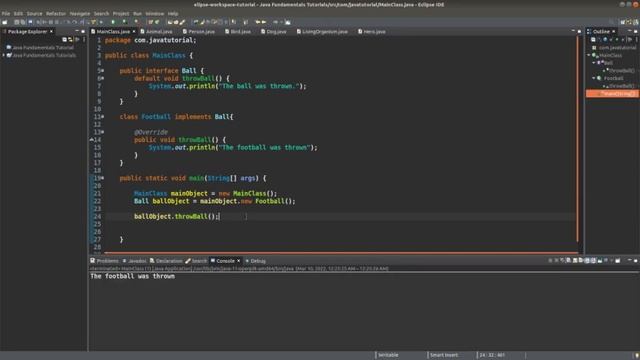Open the Declaration view tab
Image resolution: width=640 pixels, height=360 pixels.
[x=166, y=261]
